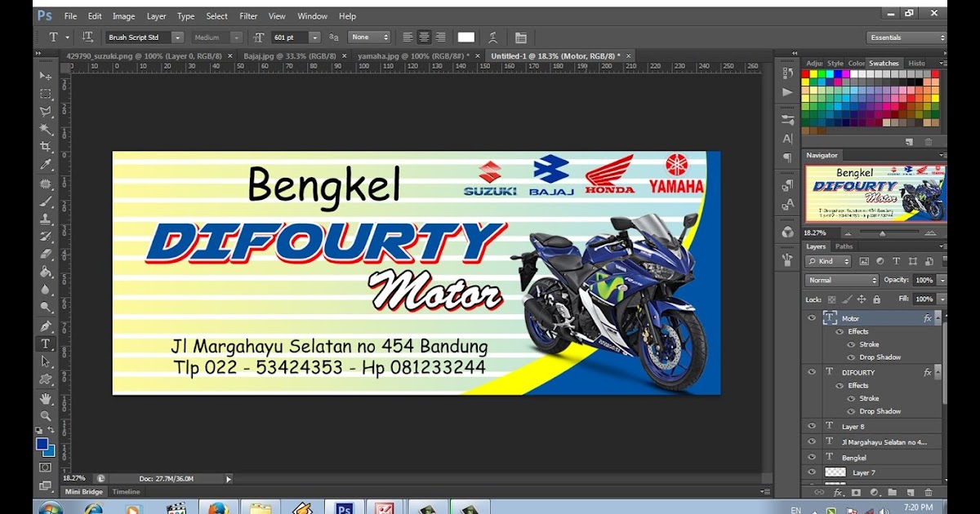Open the Layer menu
Screen dimensions: 980x514
(x=156, y=16)
